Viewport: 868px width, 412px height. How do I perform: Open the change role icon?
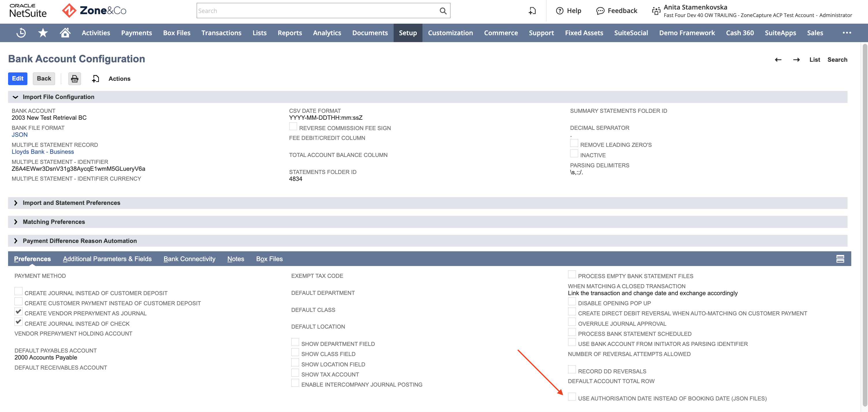(x=656, y=11)
